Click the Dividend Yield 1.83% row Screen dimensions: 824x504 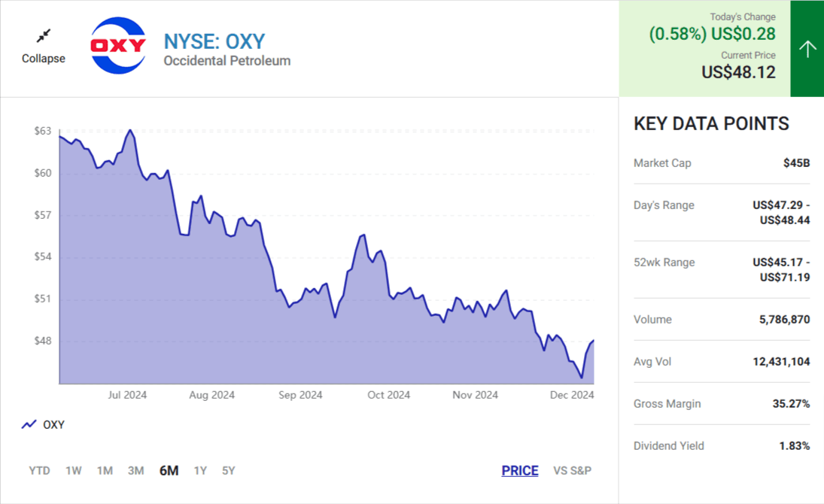722,446
